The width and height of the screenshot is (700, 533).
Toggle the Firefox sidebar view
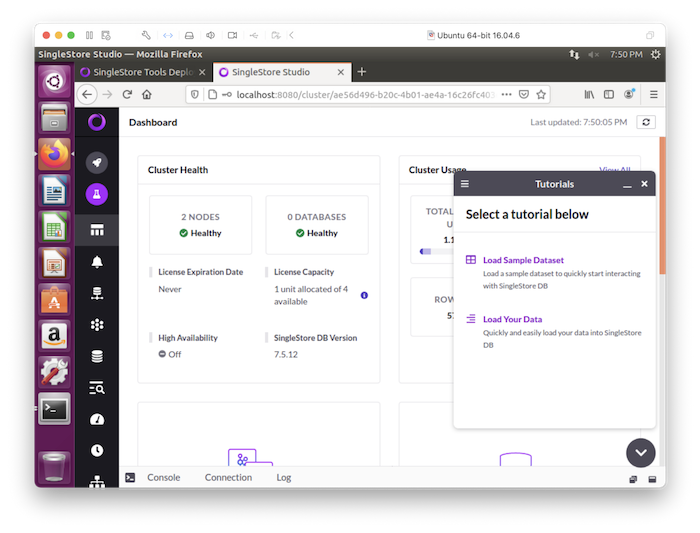(x=608, y=95)
